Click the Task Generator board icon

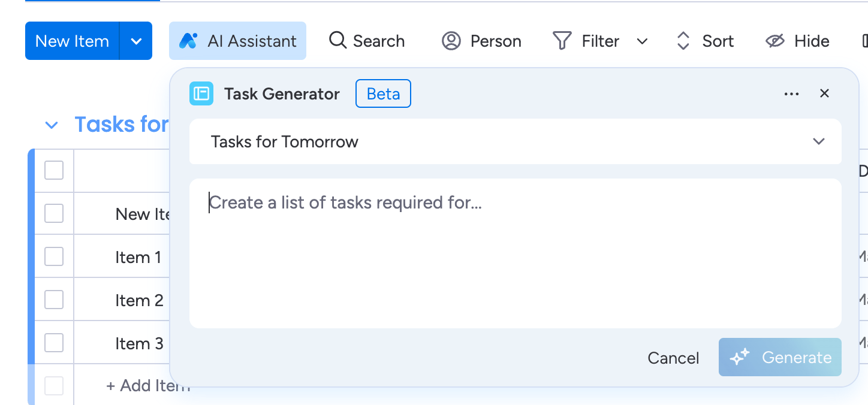(201, 94)
